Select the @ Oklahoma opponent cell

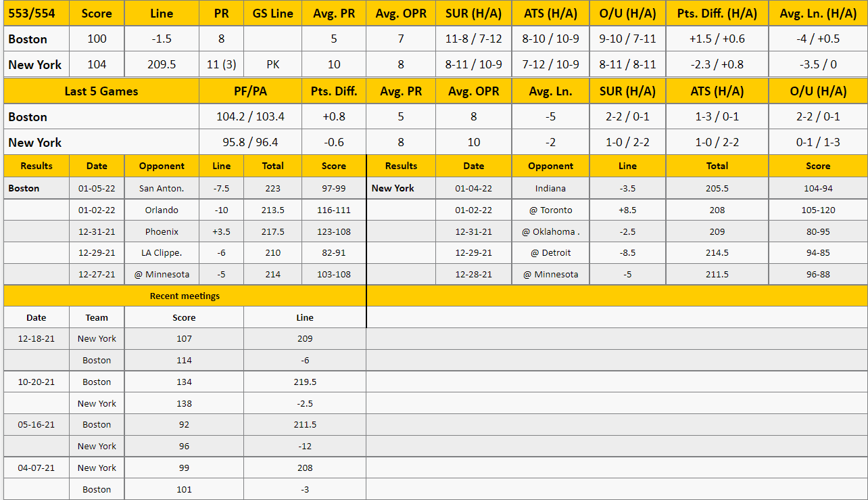[550, 231]
